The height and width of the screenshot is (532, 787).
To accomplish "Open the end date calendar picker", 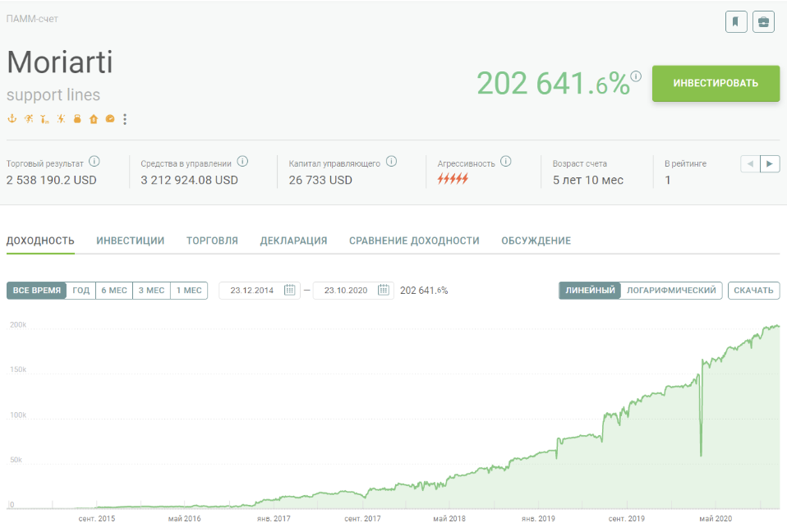I will [384, 291].
